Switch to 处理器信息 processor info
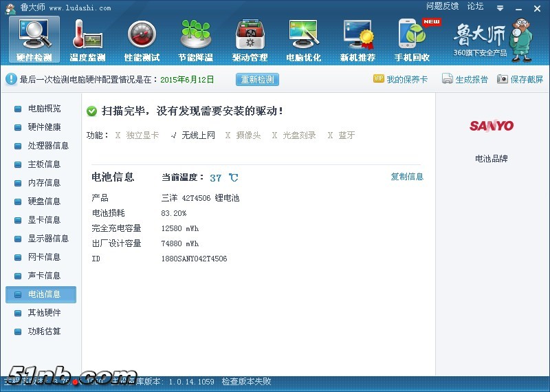 [48, 146]
